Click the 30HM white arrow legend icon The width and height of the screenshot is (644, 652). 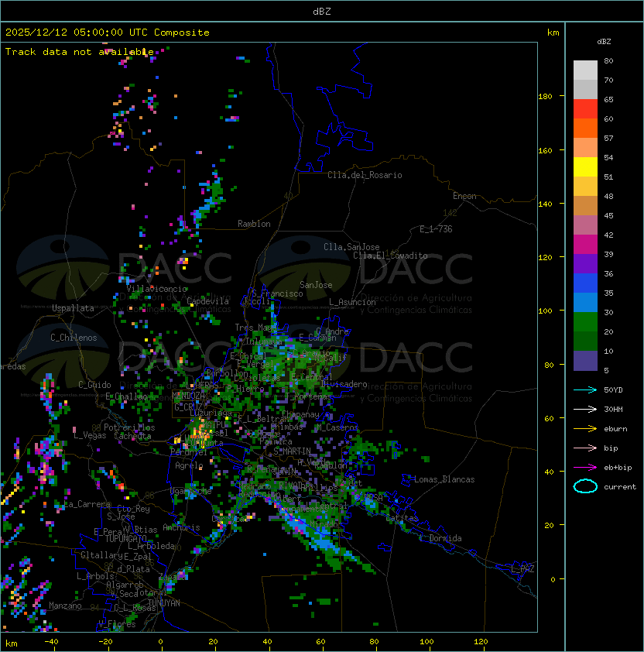(x=585, y=409)
